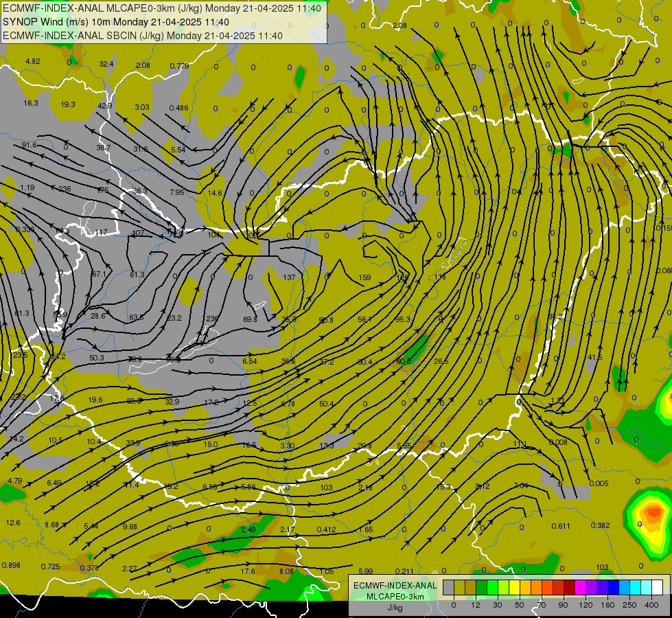Click the map value 14.6

pos(215,193)
